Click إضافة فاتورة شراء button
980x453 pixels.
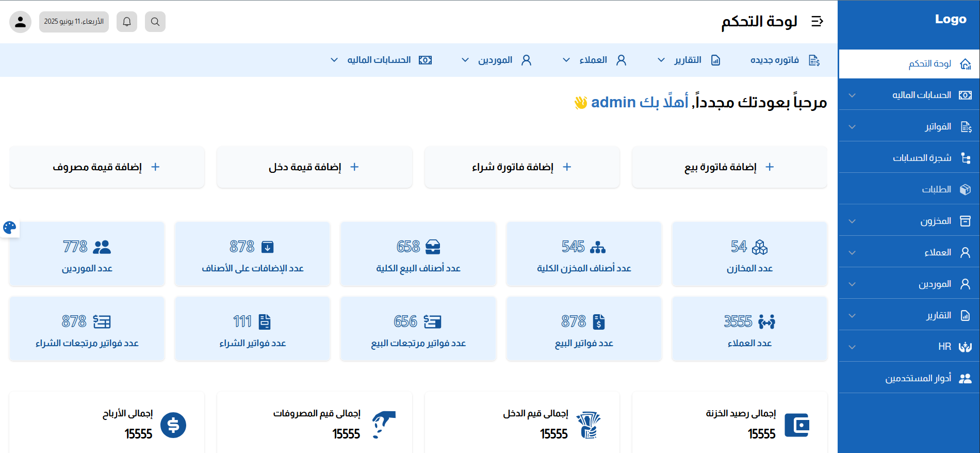click(x=522, y=167)
